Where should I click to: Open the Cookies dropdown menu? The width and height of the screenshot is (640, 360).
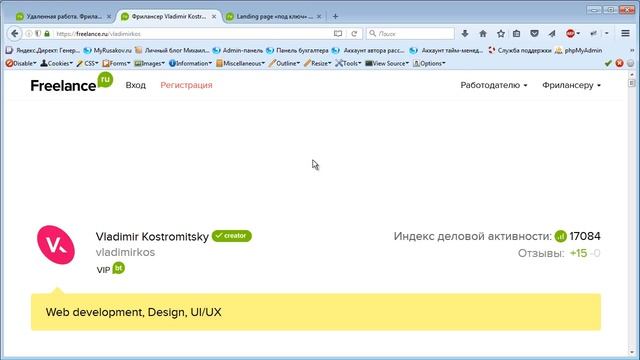(56, 63)
